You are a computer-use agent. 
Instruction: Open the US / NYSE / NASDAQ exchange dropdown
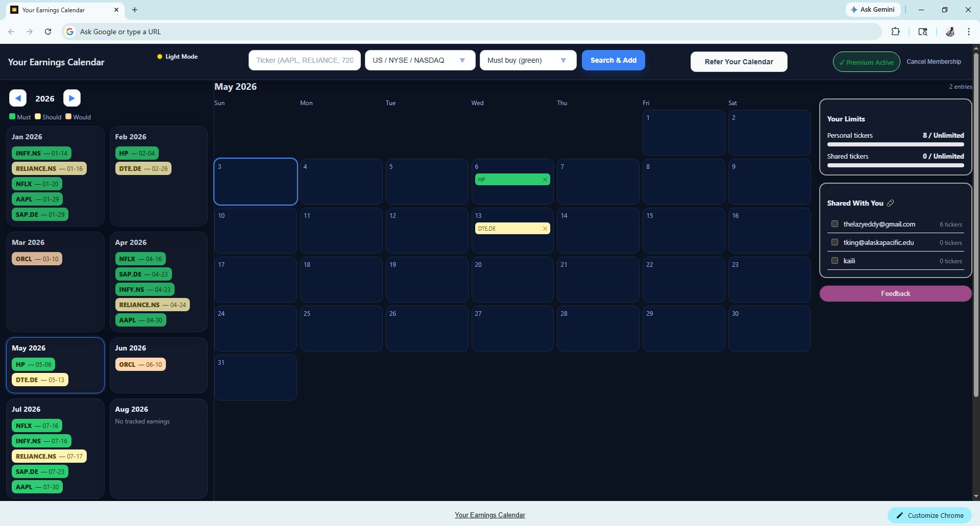pyautogui.click(x=420, y=60)
